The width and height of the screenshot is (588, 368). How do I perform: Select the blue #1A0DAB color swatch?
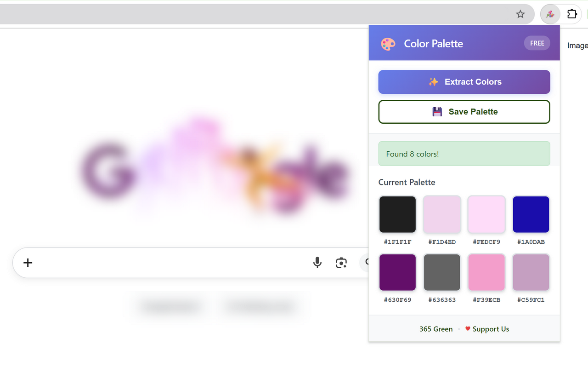(531, 214)
